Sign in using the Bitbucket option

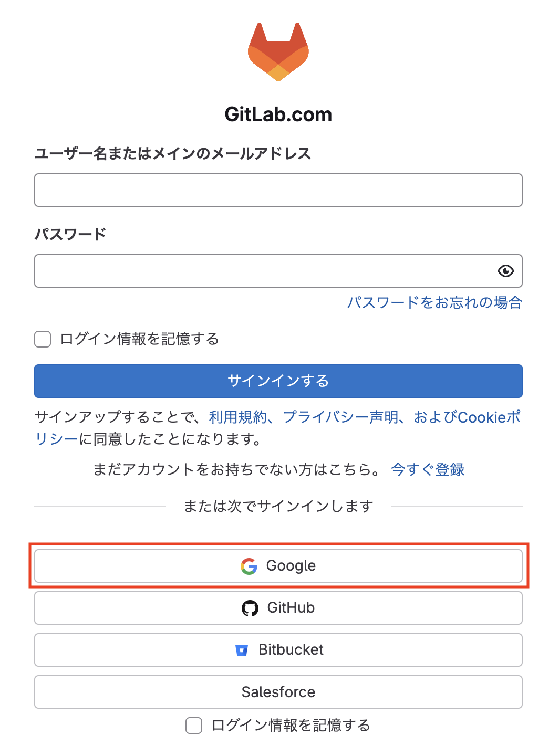tap(278, 649)
